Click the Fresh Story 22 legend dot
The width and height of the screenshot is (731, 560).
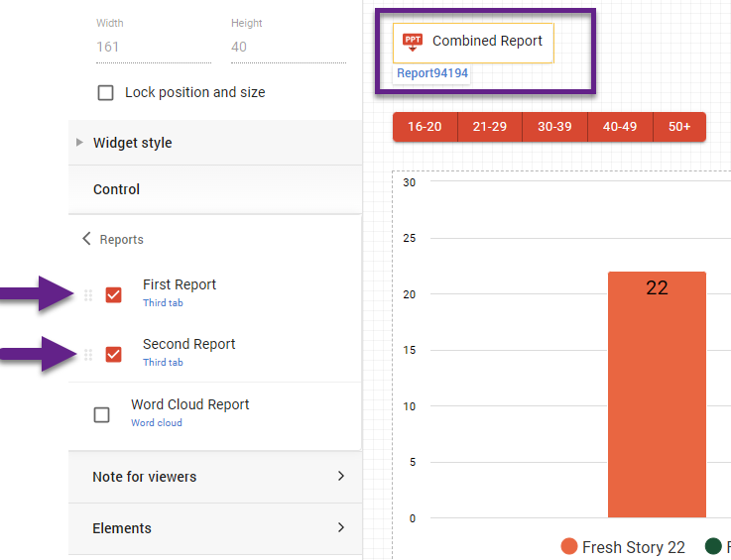[x=569, y=547]
